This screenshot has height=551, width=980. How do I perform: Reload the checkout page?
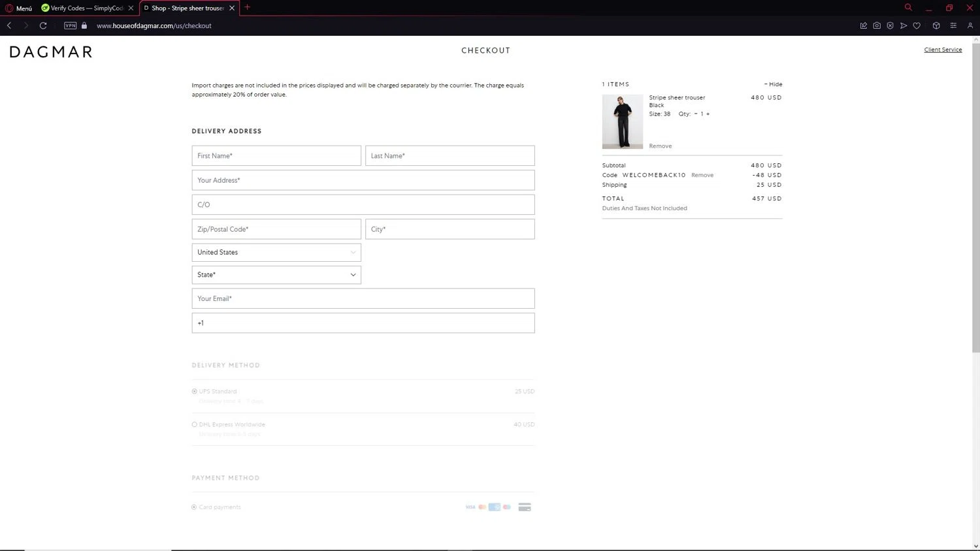click(x=43, y=25)
